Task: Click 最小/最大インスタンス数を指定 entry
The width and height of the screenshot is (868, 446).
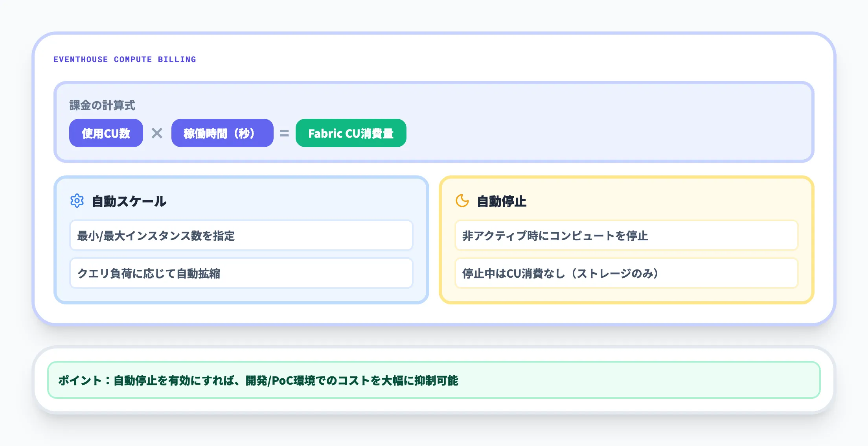Action: point(241,235)
